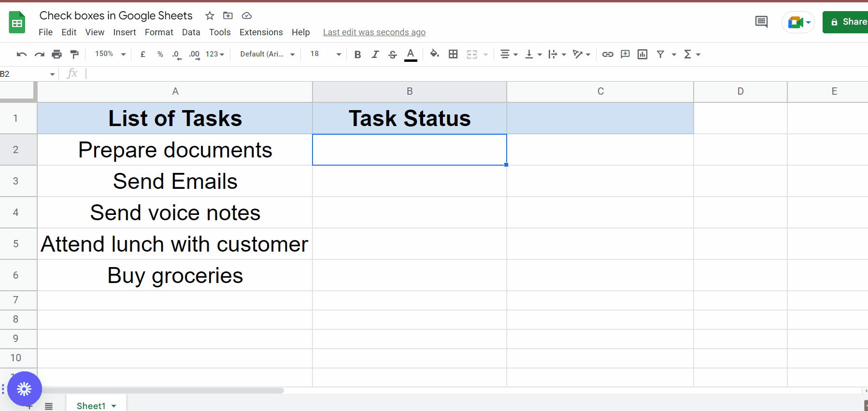Toggle bold formatting
Viewport: 868px width, 411px height.
(357, 54)
